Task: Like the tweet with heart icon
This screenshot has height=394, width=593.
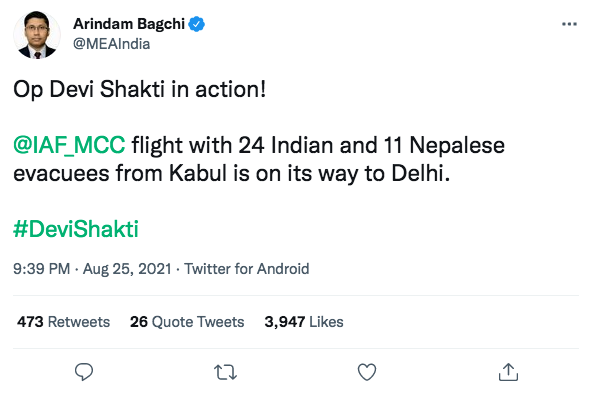Action: click(x=367, y=372)
